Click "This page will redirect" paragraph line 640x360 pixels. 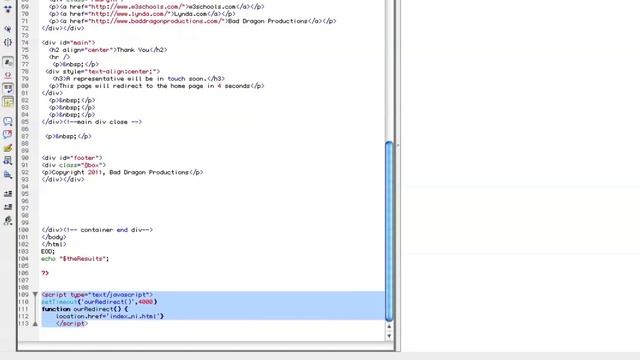(x=157, y=86)
